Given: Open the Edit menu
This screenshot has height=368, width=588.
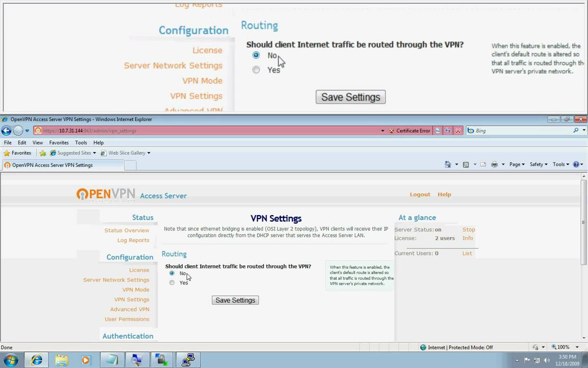Looking at the screenshot, I should click(22, 143).
